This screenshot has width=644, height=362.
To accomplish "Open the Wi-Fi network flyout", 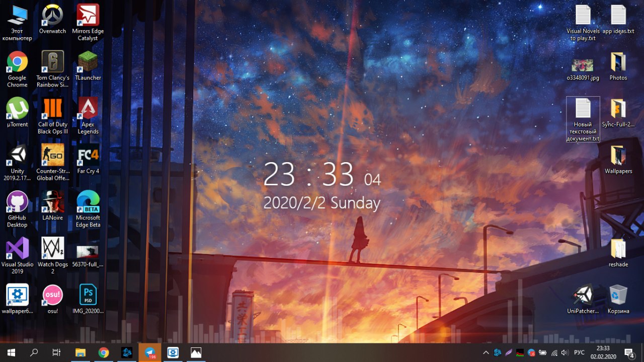I will (554, 352).
